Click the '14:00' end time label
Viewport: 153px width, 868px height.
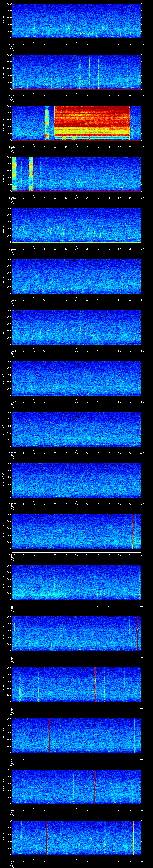pos(141,657)
